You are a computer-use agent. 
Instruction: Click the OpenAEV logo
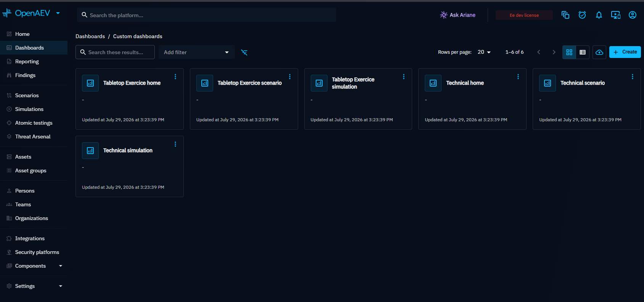click(x=26, y=13)
